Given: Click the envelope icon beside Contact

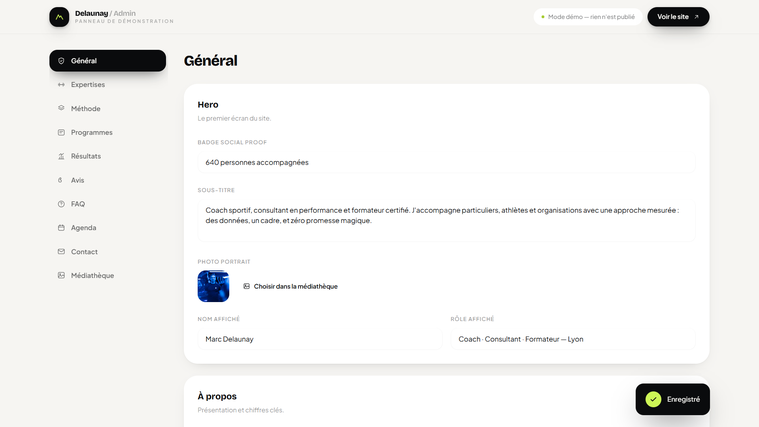Looking at the screenshot, I should point(61,252).
